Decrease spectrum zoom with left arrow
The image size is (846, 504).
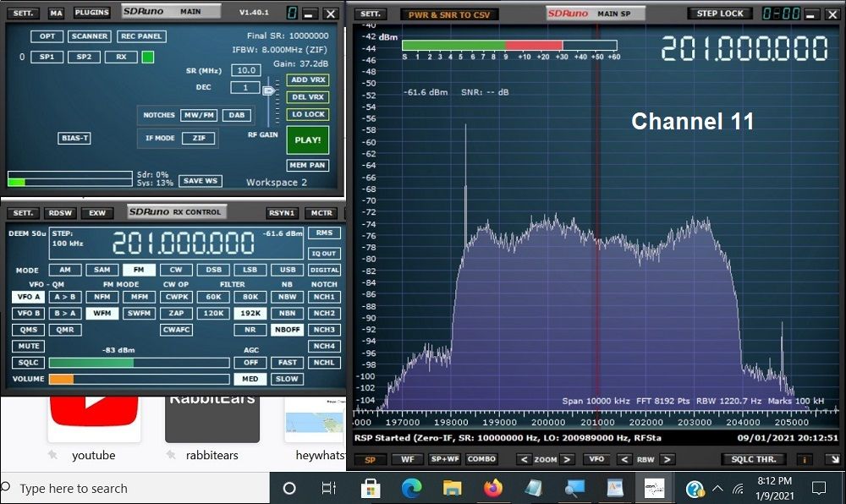[524, 459]
